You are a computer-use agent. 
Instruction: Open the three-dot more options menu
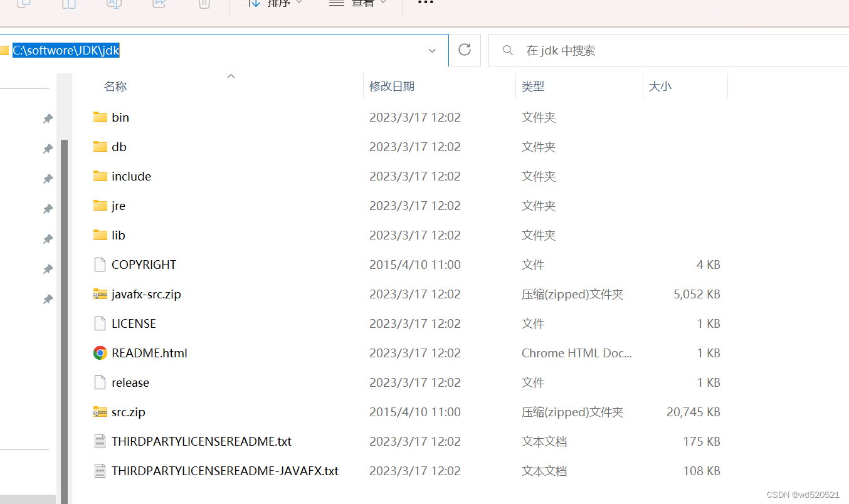point(426,3)
